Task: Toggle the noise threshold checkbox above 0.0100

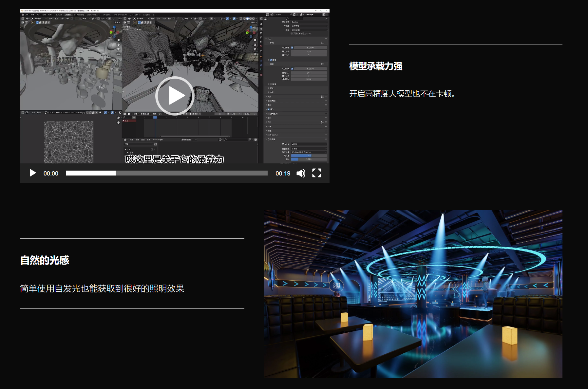Action: tap(292, 47)
